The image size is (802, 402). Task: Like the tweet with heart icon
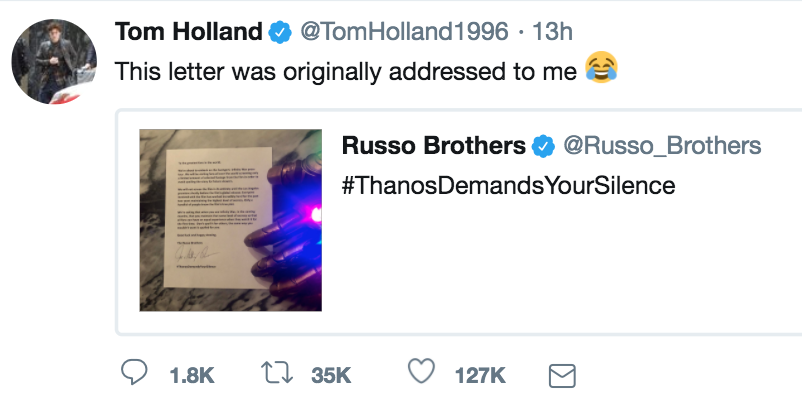coord(423,375)
